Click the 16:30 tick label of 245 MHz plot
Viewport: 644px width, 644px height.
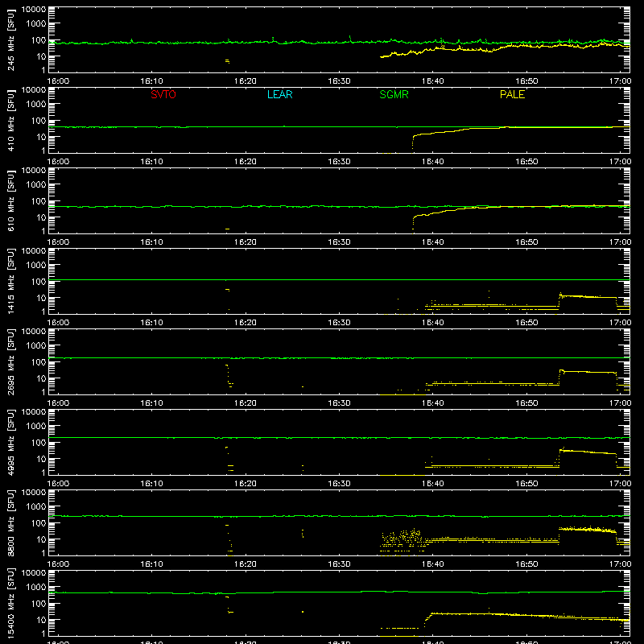(339, 81)
